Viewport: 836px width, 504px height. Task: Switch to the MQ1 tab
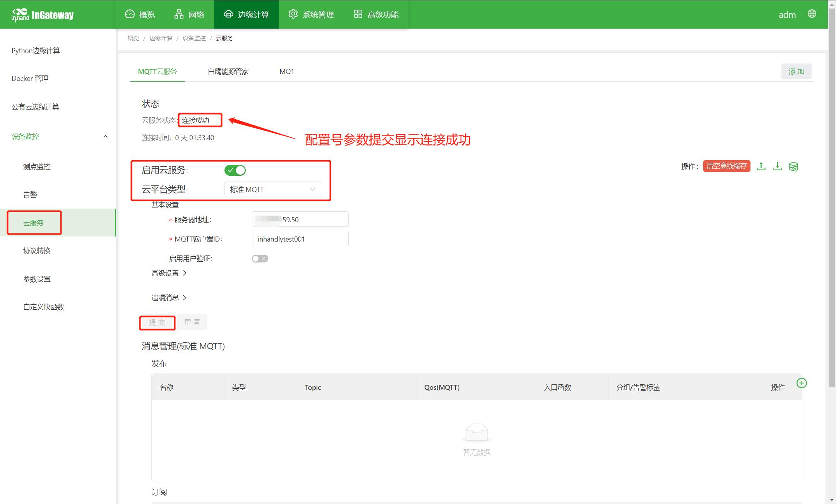pyautogui.click(x=286, y=72)
